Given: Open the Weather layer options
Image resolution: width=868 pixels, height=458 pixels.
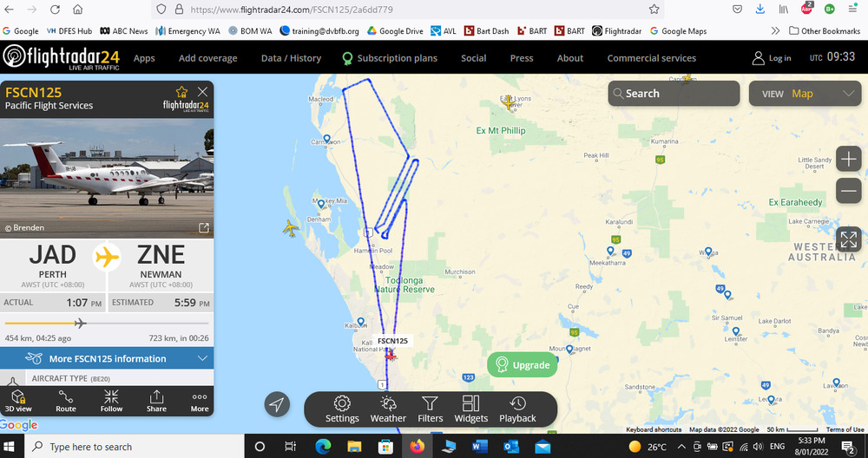Looking at the screenshot, I should click(x=388, y=409).
